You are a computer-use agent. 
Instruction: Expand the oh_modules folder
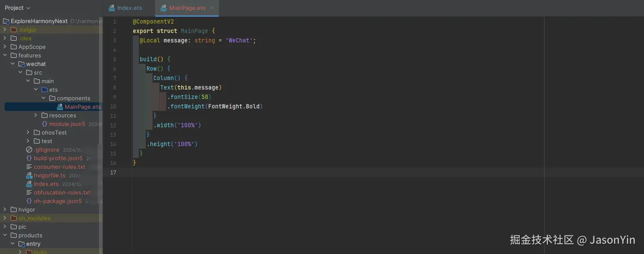5,218
